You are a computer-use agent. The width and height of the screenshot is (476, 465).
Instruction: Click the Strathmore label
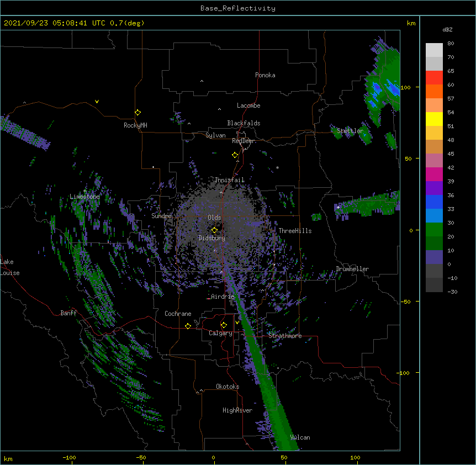click(x=285, y=336)
